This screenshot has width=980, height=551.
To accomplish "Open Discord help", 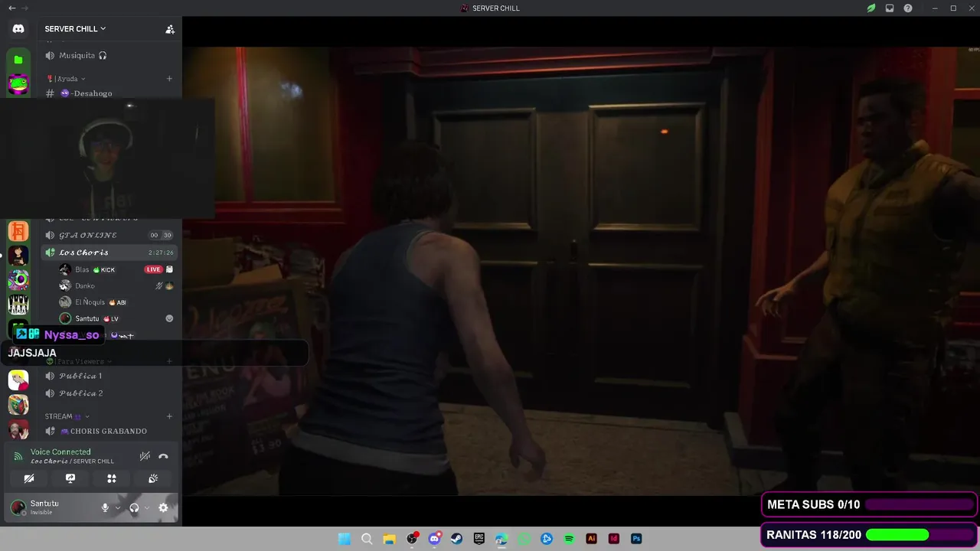I will pos(908,8).
